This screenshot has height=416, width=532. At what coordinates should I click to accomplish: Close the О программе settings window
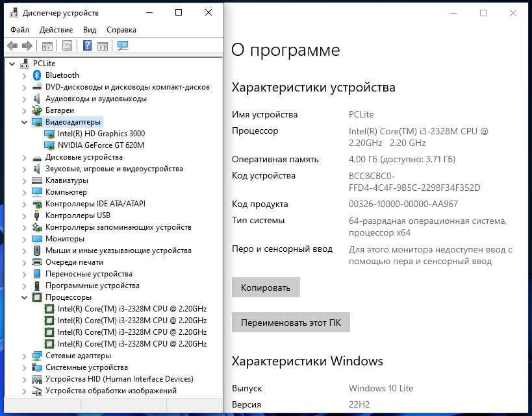click(x=513, y=13)
